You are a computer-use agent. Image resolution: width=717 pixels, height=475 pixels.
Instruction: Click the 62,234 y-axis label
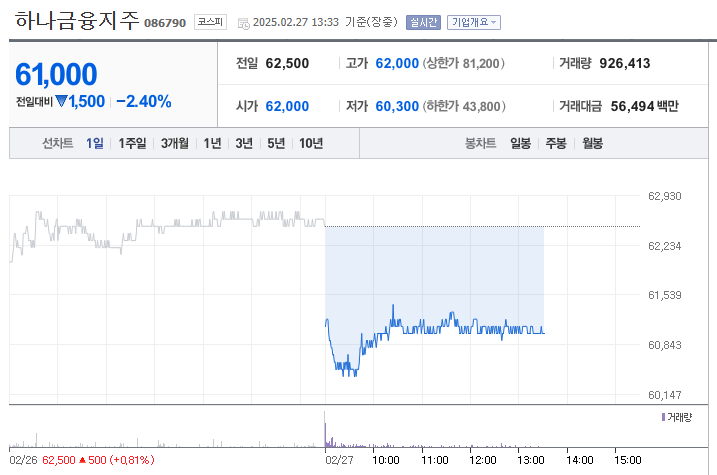coord(664,246)
